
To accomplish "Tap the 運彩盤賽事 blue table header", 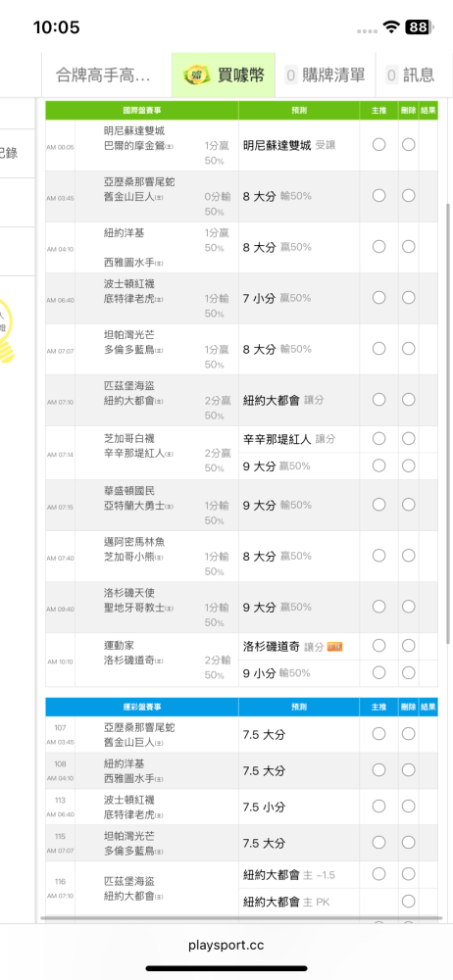I will (x=142, y=707).
